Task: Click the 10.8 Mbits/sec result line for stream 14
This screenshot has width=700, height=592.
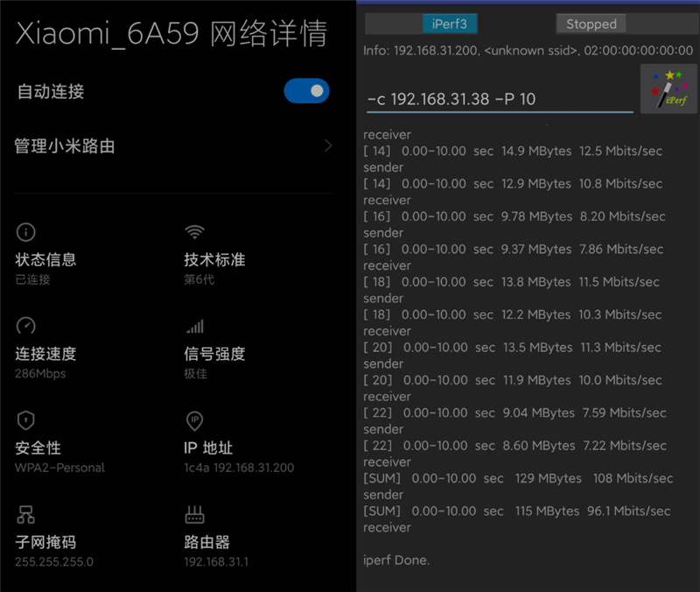Action: click(513, 184)
